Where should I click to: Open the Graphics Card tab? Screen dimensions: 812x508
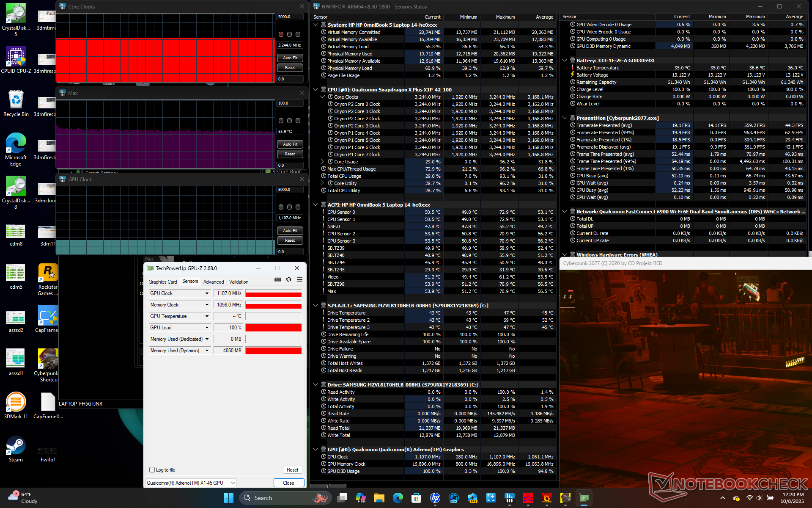click(162, 282)
